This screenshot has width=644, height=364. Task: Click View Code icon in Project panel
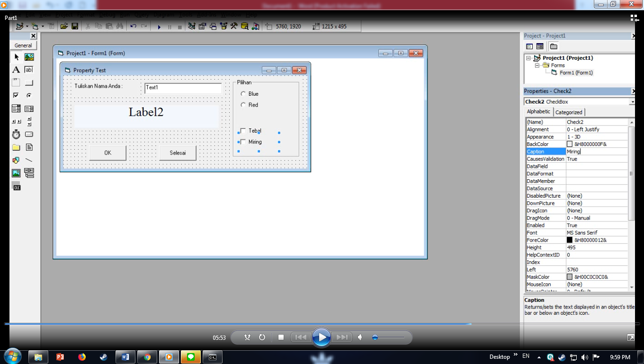(529, 46)
